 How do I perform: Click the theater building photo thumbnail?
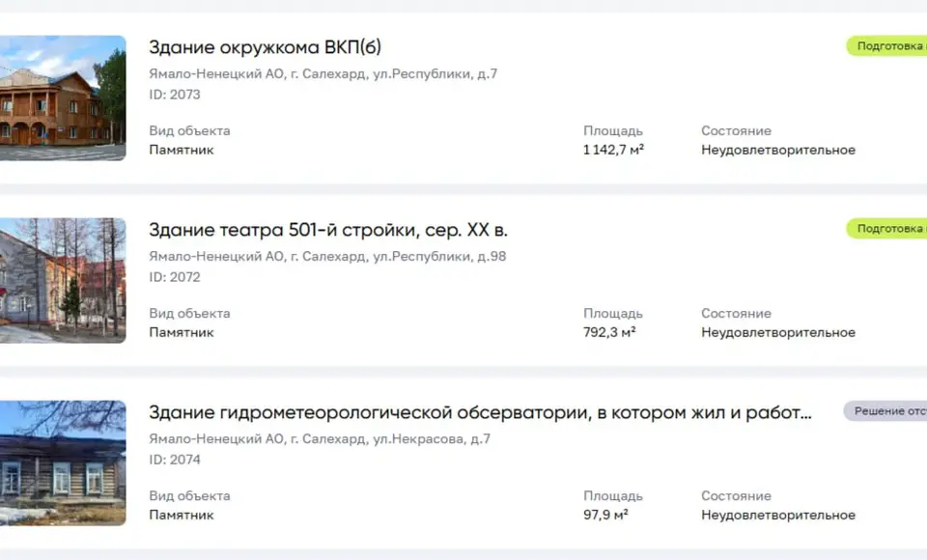(x=62, y=280)
